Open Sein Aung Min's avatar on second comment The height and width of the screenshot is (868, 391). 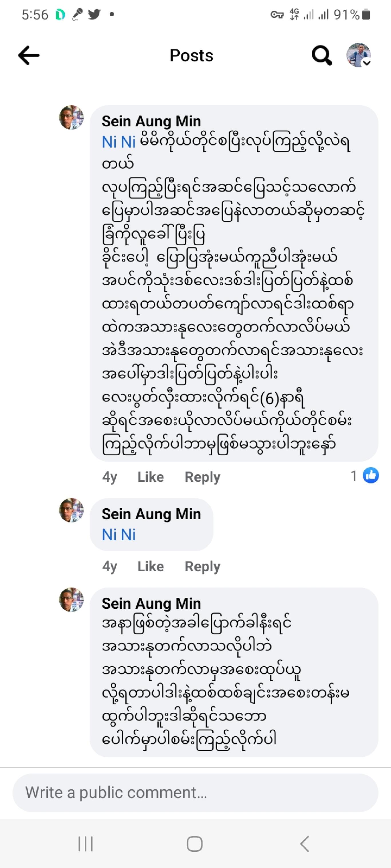pos(72,510)
